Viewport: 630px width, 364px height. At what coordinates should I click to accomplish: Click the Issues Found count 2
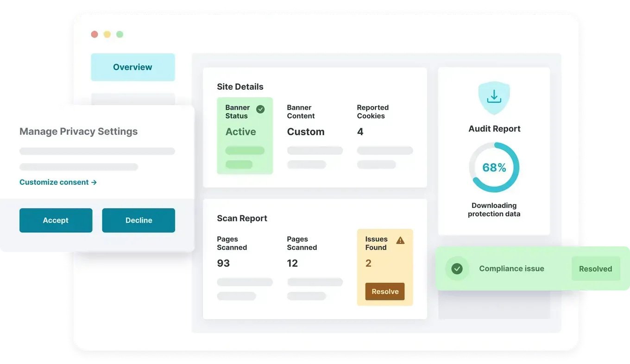click(x=368, y=263)
